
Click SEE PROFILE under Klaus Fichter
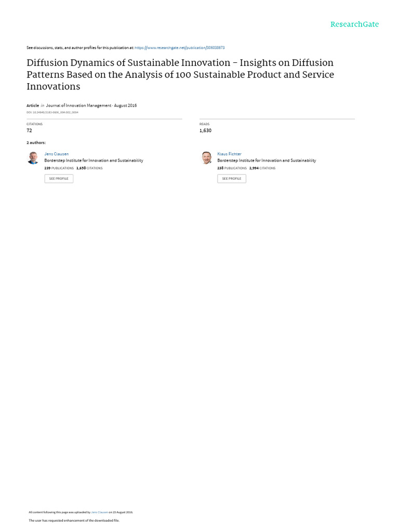232,179
